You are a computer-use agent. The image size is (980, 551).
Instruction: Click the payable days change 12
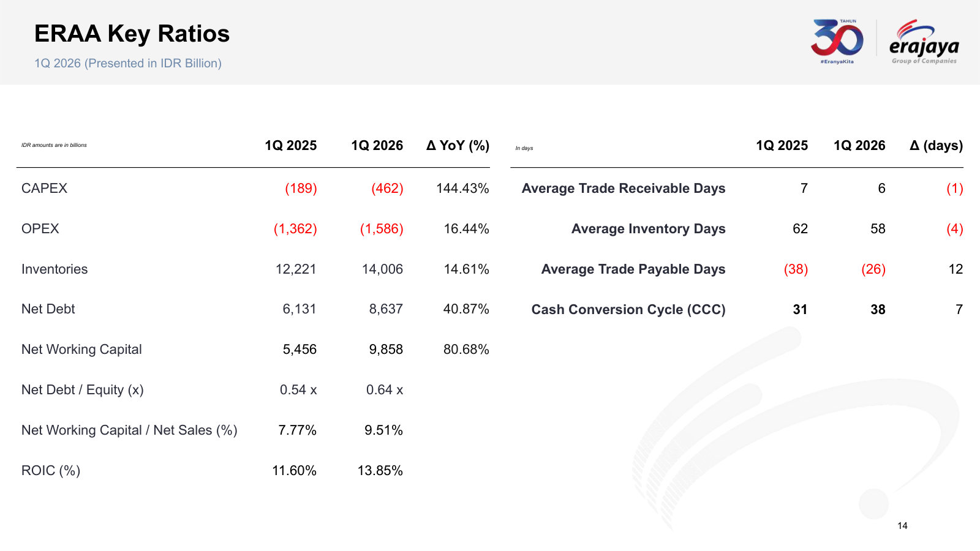click(x=956, y=269)
